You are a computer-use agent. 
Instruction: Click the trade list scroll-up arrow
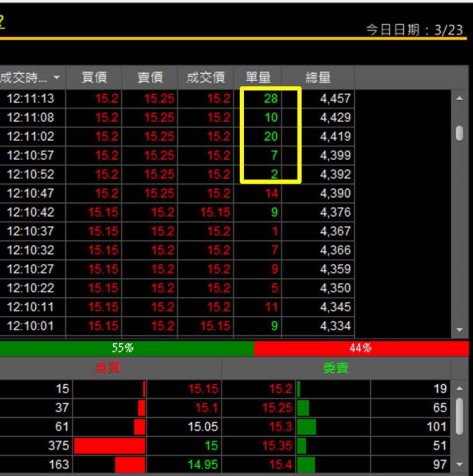point(459,98)
